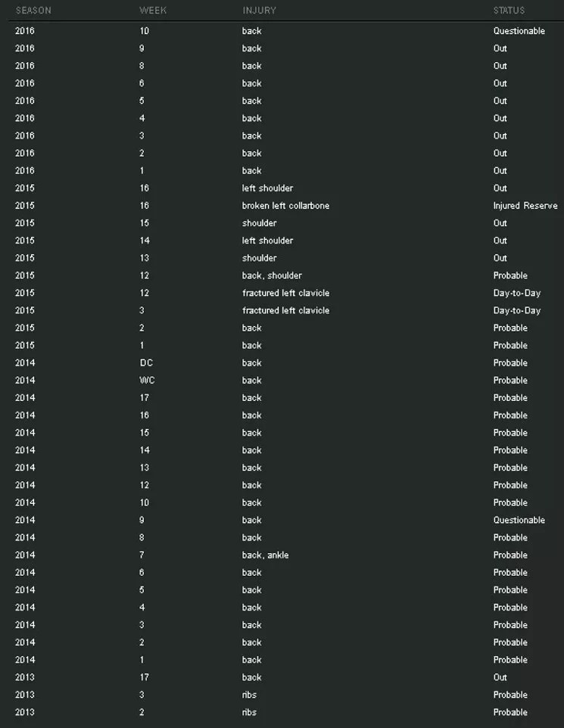Select Probable status for 2014 week 7

[x=510, y=555]
